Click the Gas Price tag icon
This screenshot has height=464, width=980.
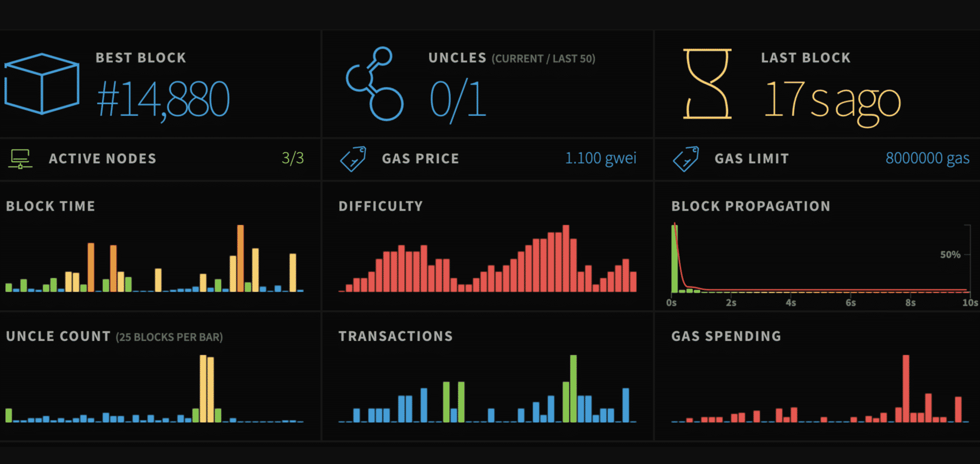pos(353,159)
